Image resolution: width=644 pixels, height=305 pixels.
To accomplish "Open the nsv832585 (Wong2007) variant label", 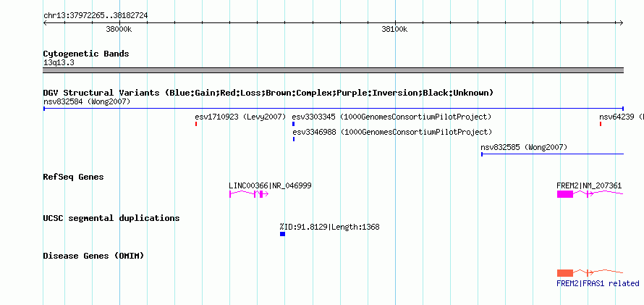I will click(524, 147).
